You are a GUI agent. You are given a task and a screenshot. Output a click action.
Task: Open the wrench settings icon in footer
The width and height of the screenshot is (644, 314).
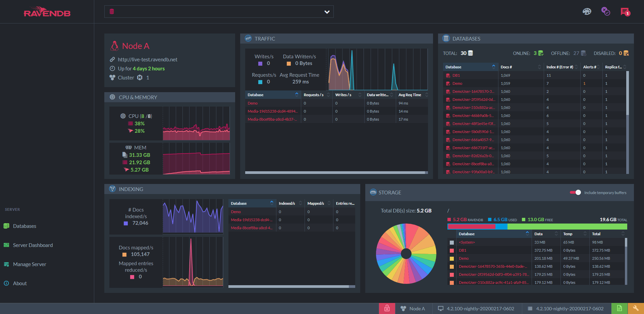tap(636, 308)
